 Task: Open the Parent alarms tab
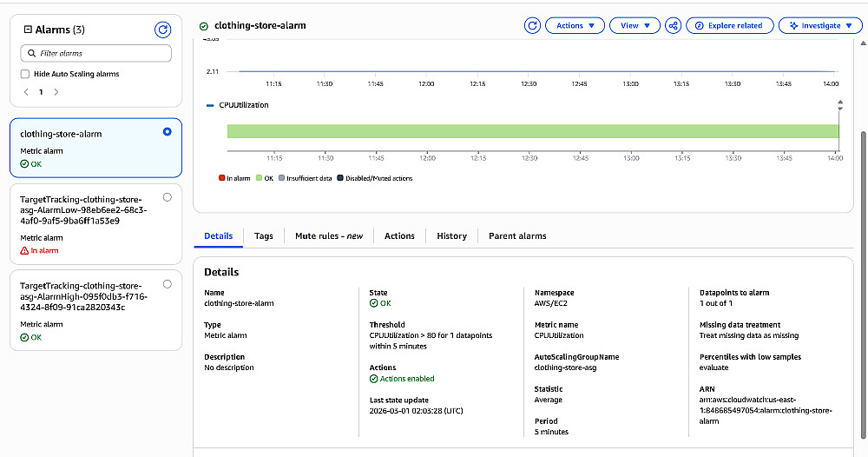(517, 235)
